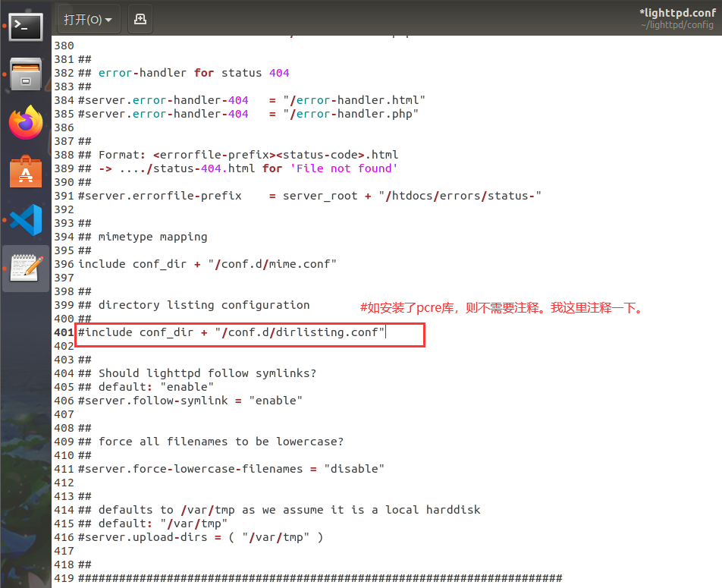The height and width of the screenshot is (588, 722).
Task: Focus the Text Editor via its dock icon
Action: [25, 268]
